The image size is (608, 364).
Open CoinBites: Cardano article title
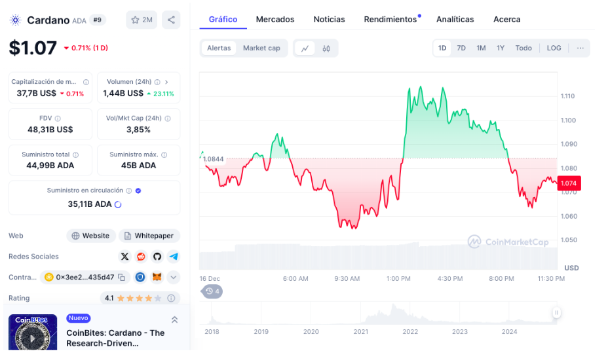(x=115, y=338)
